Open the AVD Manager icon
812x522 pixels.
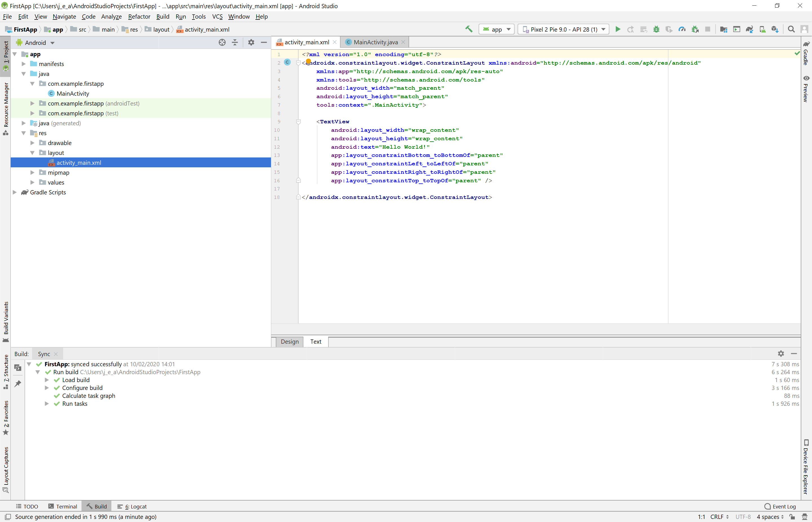point(762,29)
